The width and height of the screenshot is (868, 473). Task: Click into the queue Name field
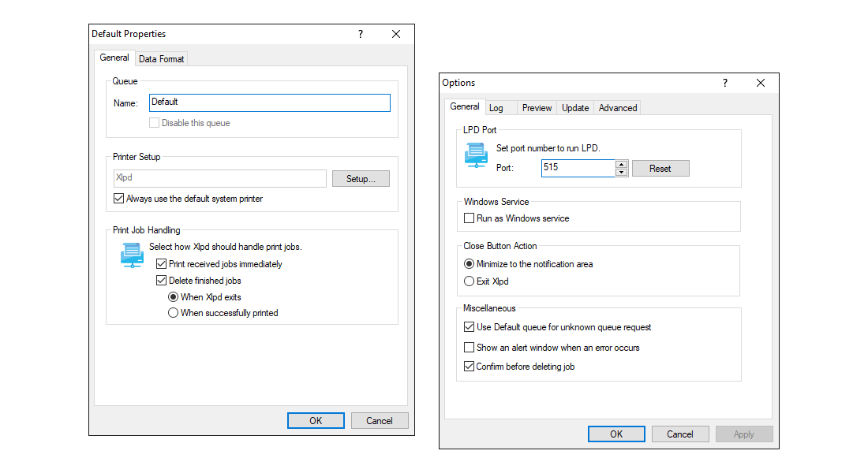[x=269, y=102]
